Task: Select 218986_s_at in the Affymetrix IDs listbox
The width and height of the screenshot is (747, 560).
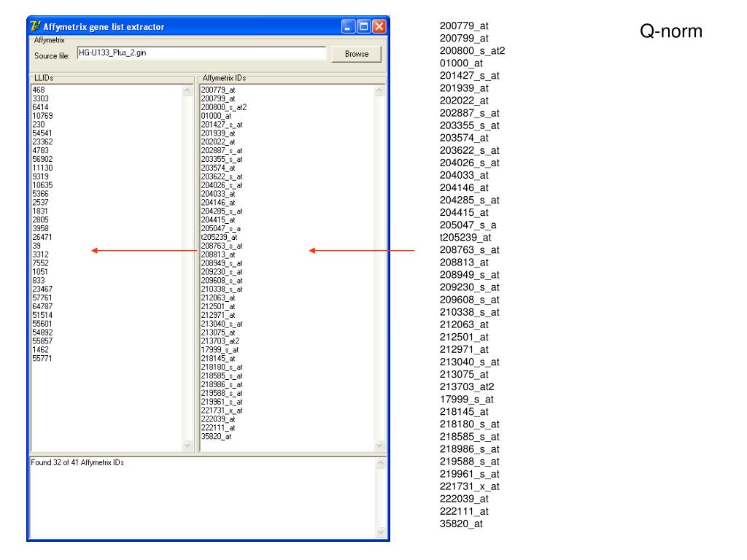Action: coord(222,384)
